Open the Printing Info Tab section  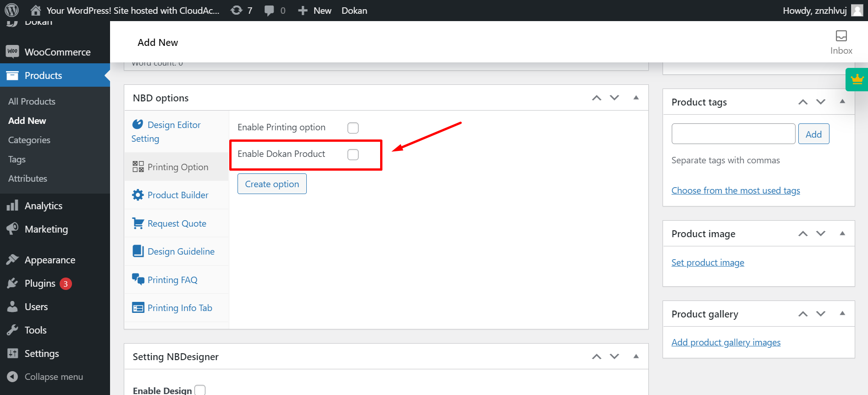click(177, 308)
